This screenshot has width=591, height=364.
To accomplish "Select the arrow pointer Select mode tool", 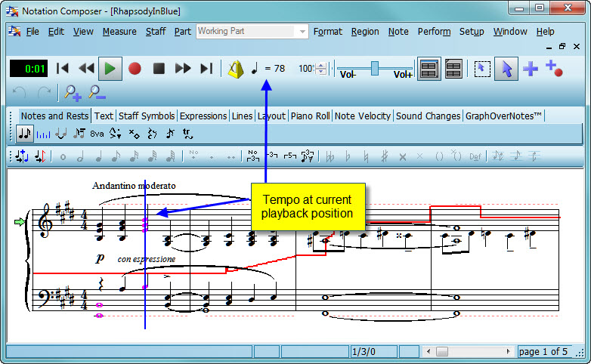I will tap(506, 68).
